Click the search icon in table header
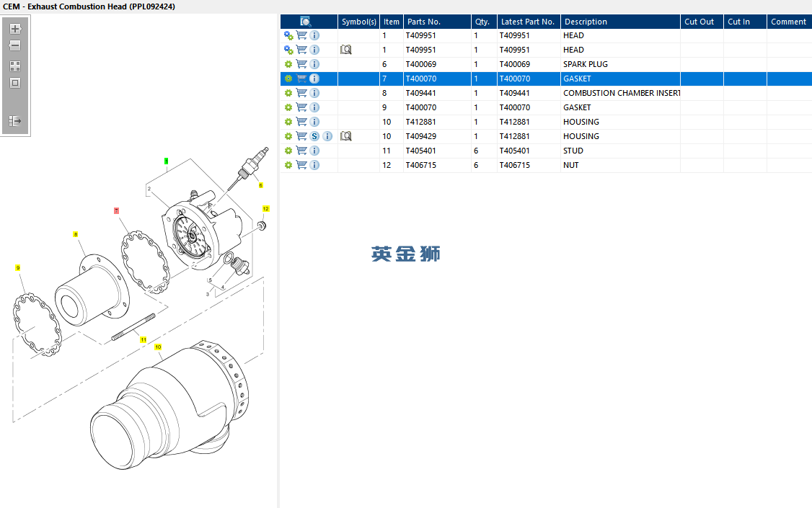Image resolution: width=812 pixels, height=508 pixels. click(306, 22)
